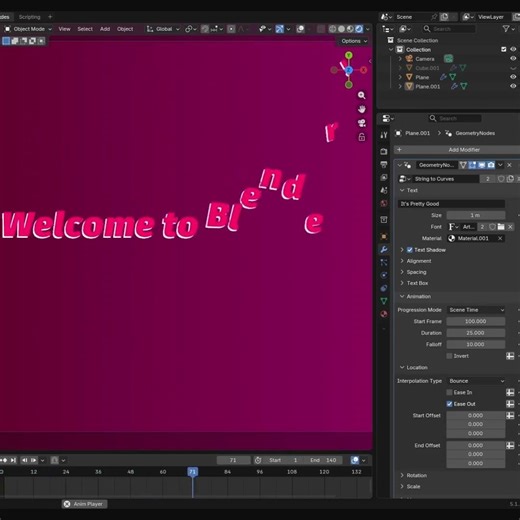
Task: Open the Scene properties tab icon
Action: point(384,190)
